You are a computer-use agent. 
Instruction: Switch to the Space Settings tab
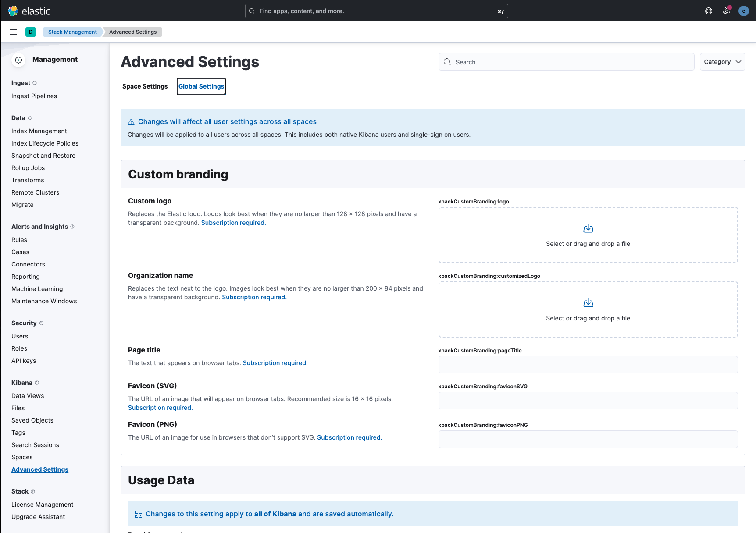click(145, 86)
